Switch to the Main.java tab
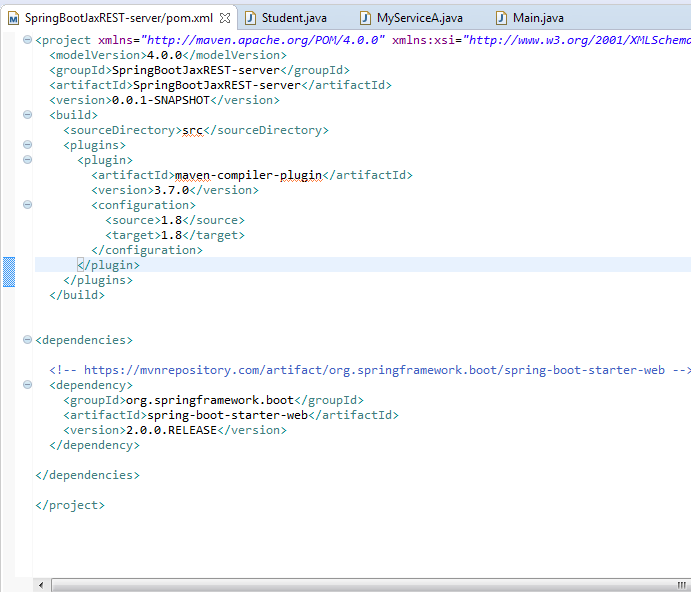691x592 pixels. pyautogui.click(x=538, y=18)
